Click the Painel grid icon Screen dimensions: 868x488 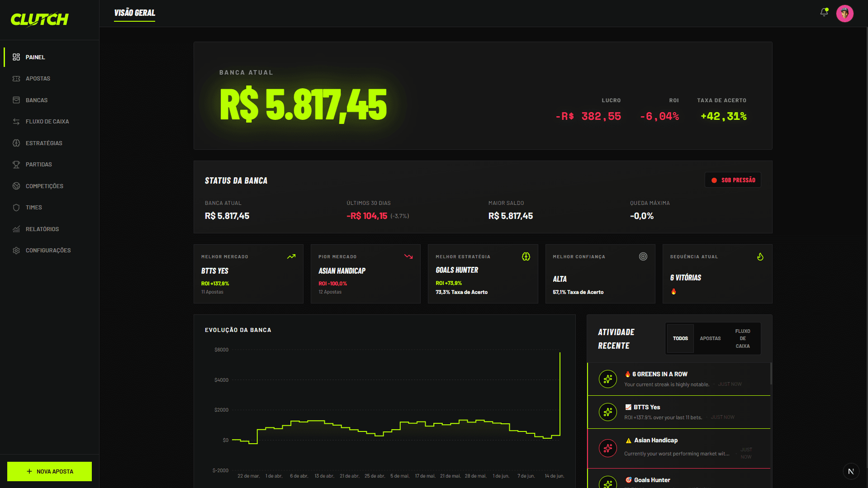pyautogui.click(x=16, y=57)
